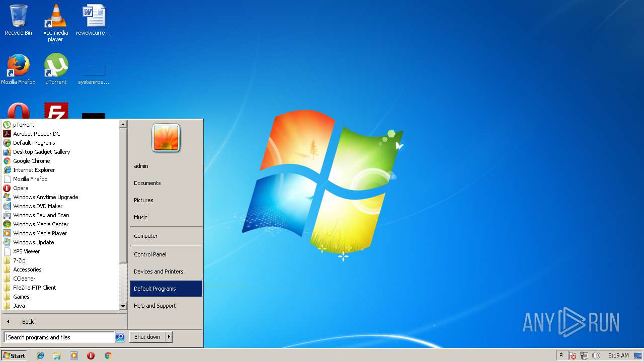Screen dimensions: 644x362
Task: Open Pictures from Start menu
Action: click(x=166, y=200)
